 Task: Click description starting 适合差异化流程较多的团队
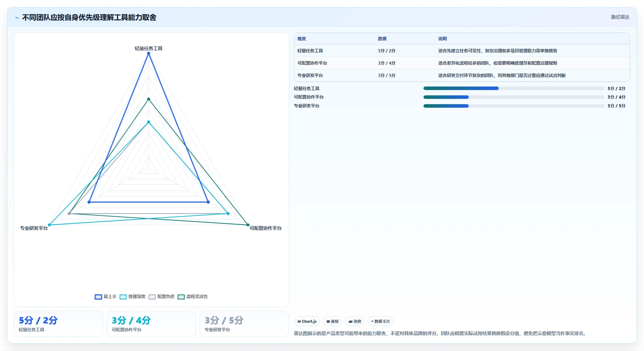coord(498,63)
